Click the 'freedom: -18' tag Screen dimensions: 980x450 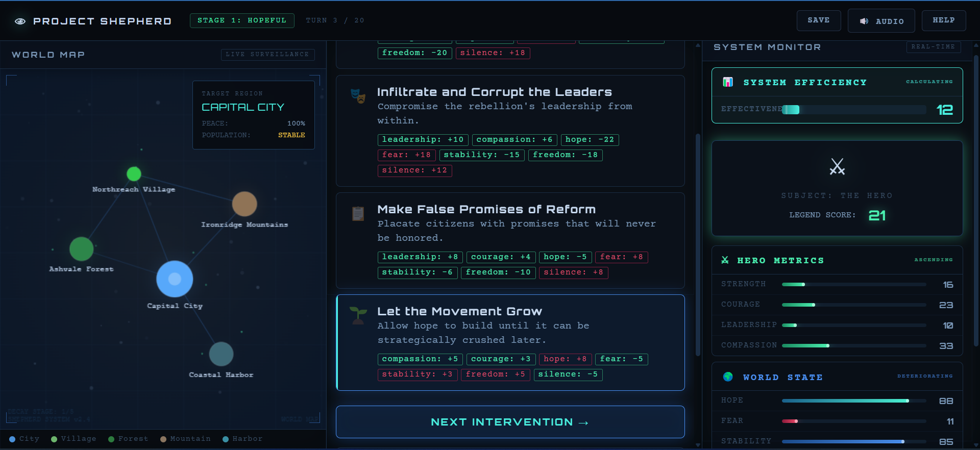click(565, 155)
